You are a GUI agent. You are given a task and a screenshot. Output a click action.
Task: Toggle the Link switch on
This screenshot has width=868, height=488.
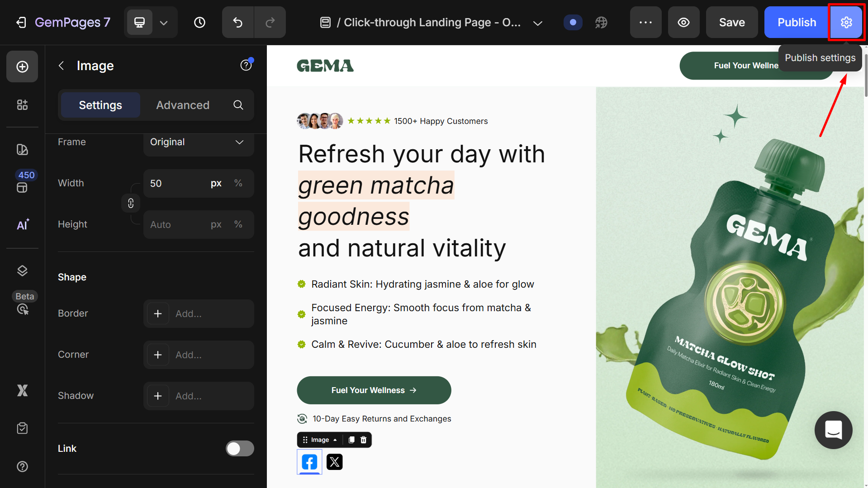point(240,448)
